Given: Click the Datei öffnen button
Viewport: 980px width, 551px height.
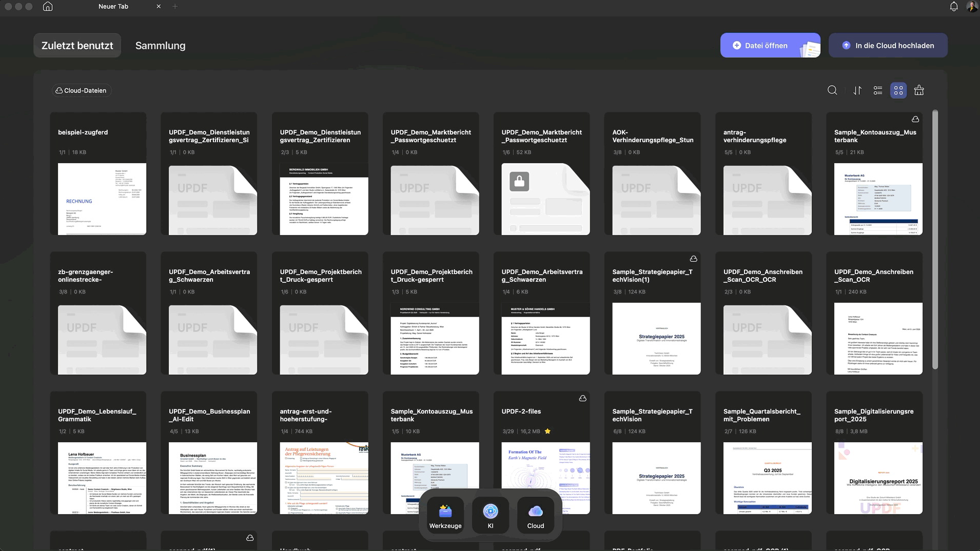Looking at the screenshot, I should [x=770, y=46].
